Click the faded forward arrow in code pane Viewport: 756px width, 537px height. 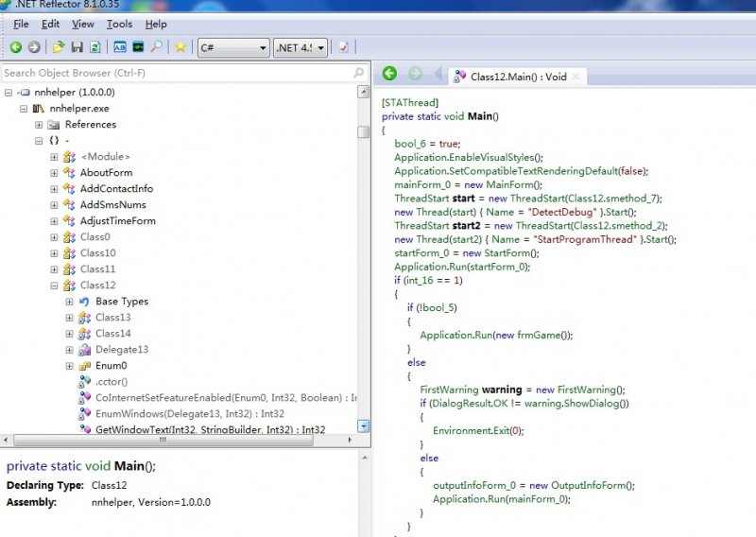[x=415, y=74]
